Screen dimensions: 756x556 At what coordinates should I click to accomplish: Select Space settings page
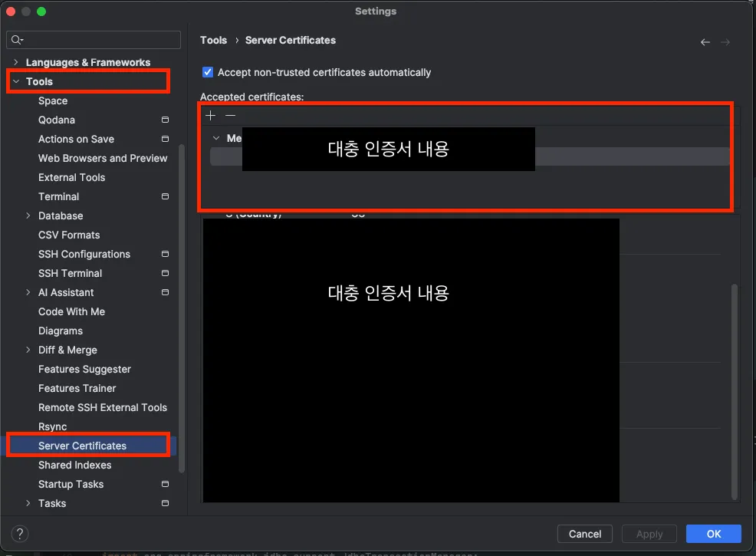point(53,100)
